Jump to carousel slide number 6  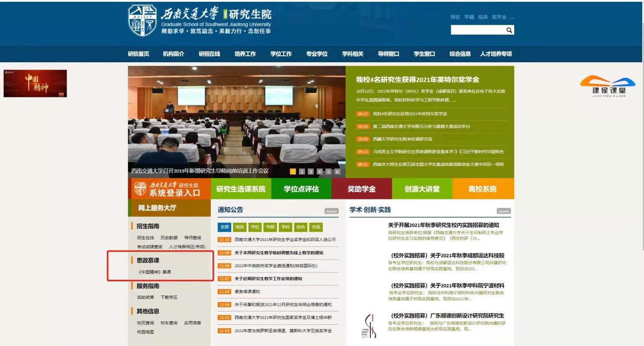[x=338, y=172]
